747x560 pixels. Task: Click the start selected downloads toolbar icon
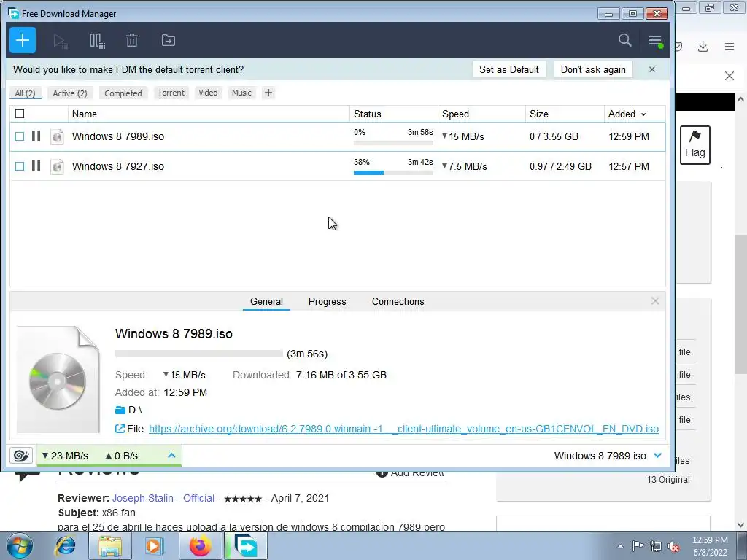[x=60, y=41]
